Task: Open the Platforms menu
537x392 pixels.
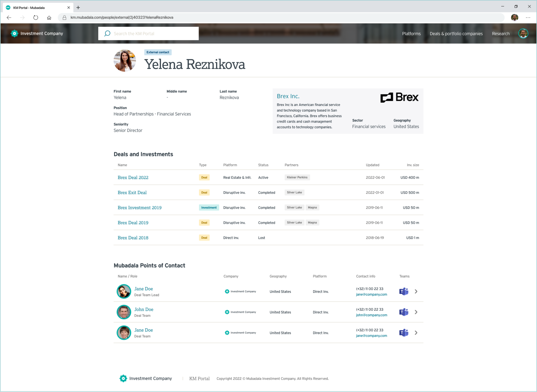Action: (x=411, y=34)
